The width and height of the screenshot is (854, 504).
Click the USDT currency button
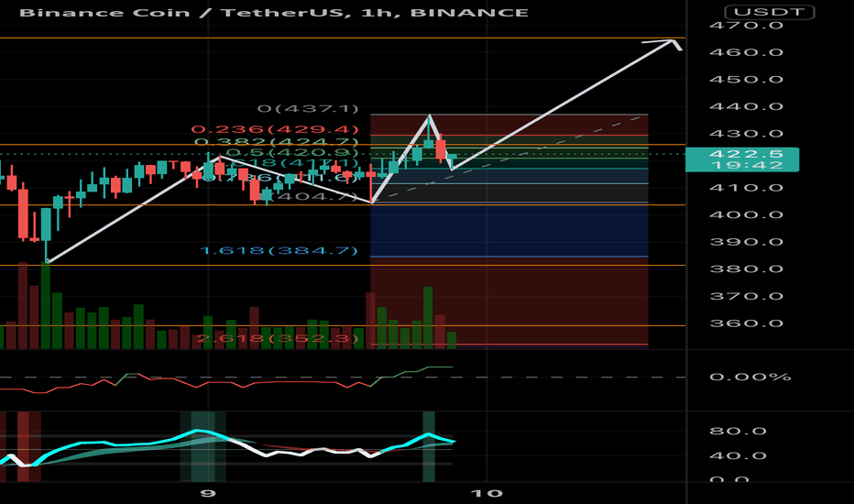coord(769,12)
